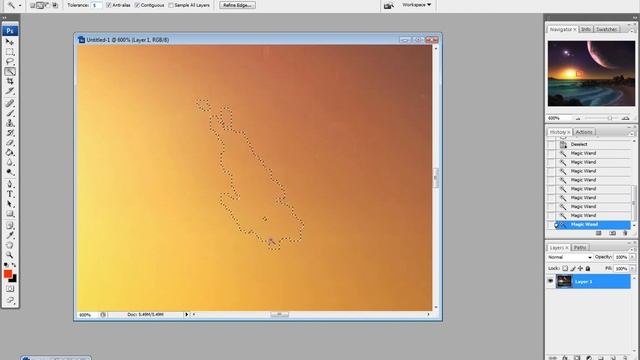Click the Refine Edge button
640x360 pixels.
[237, 5]
